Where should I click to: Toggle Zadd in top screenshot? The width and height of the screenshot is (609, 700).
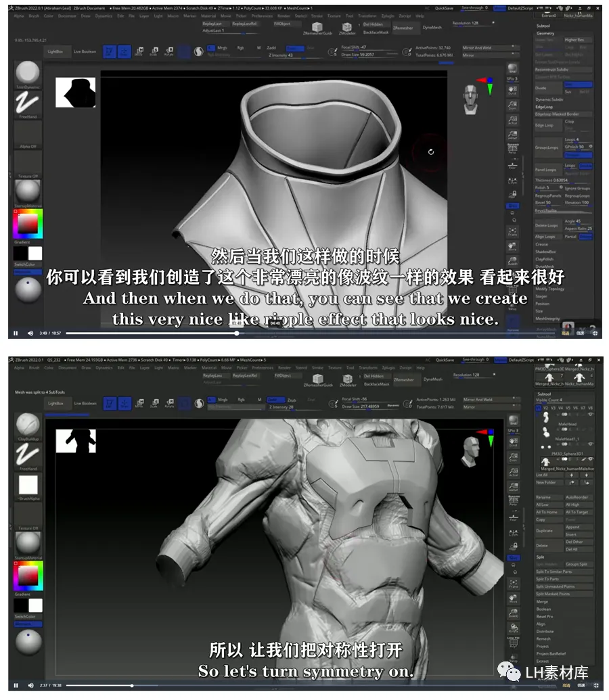coord(271,48)
